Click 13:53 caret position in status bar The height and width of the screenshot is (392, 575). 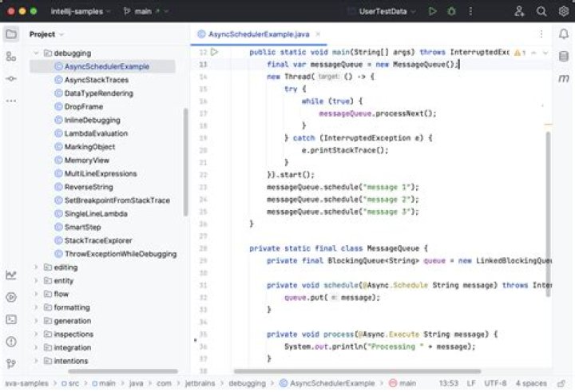pyautogui.click(x=449, y=383)
